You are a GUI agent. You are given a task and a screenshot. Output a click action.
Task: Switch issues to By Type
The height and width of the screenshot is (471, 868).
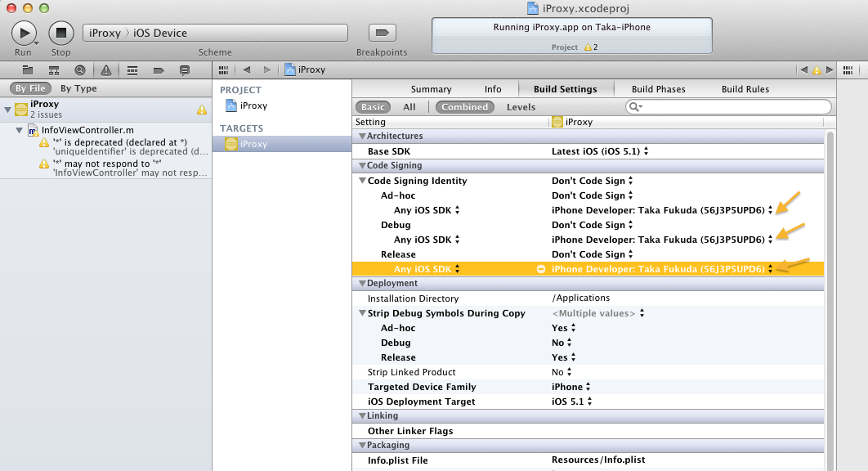coord(78,88)
